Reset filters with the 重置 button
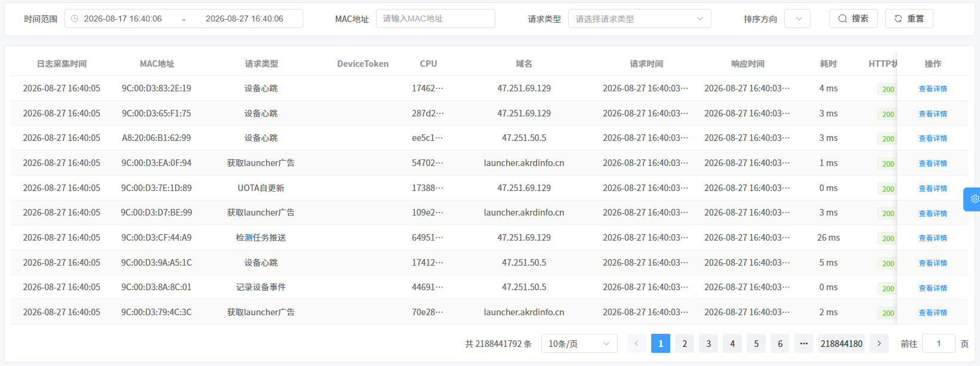 909,19
